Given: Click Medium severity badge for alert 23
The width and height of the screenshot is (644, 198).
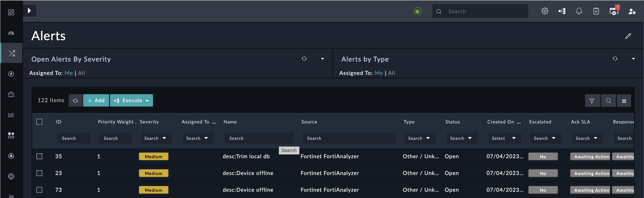Looking at the screenshot, I should click(153, 173).
